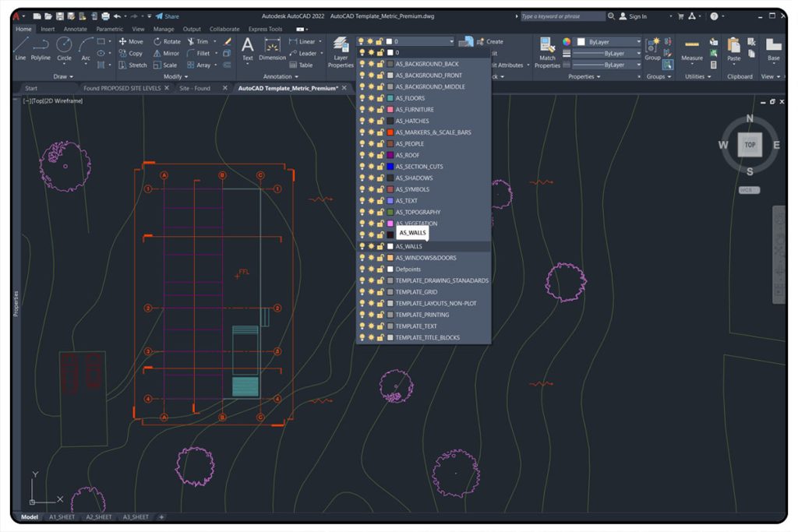The width and height of the screenshot is (798, 532).
Task: Click the WCS label under ViewCube
Action: pos(749,190)
